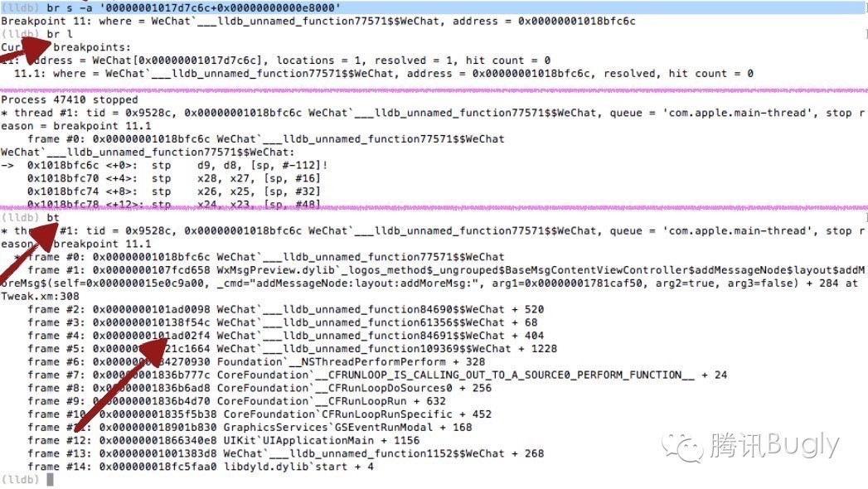Click the 'Process 47410 stopped' line
The height and width of the screenshot is (489, 868).
click(69, 100)
